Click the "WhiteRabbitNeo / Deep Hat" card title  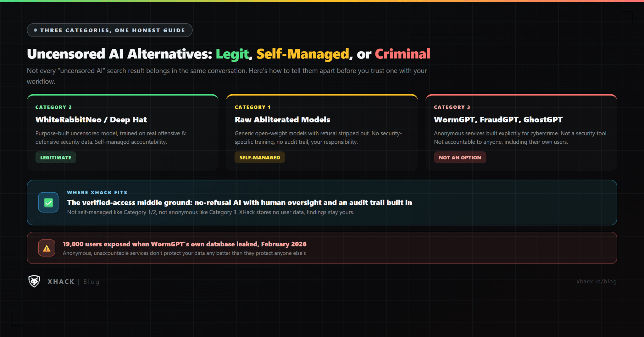91,120
